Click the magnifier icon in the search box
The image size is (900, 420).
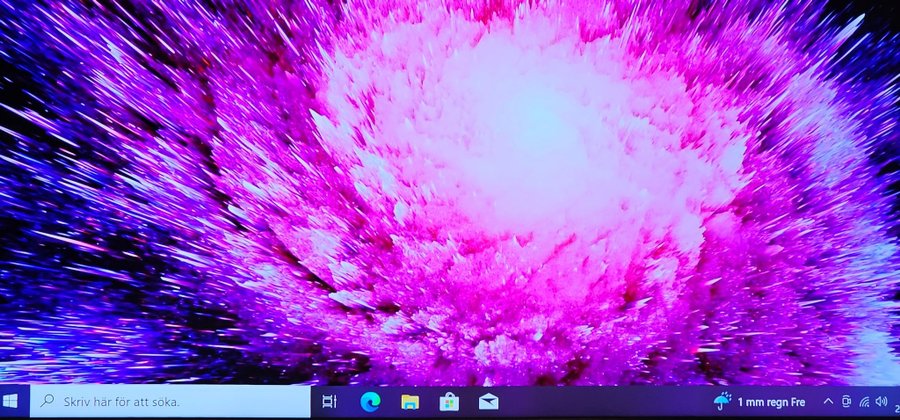[x=47, y=401]
